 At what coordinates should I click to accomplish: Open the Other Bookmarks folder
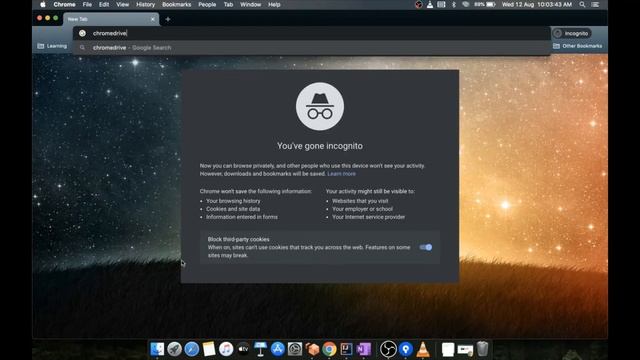[578, 46]
